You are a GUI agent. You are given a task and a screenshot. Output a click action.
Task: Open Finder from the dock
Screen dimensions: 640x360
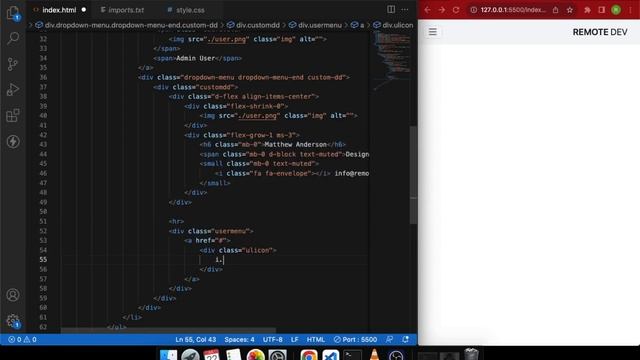(168, 355)
